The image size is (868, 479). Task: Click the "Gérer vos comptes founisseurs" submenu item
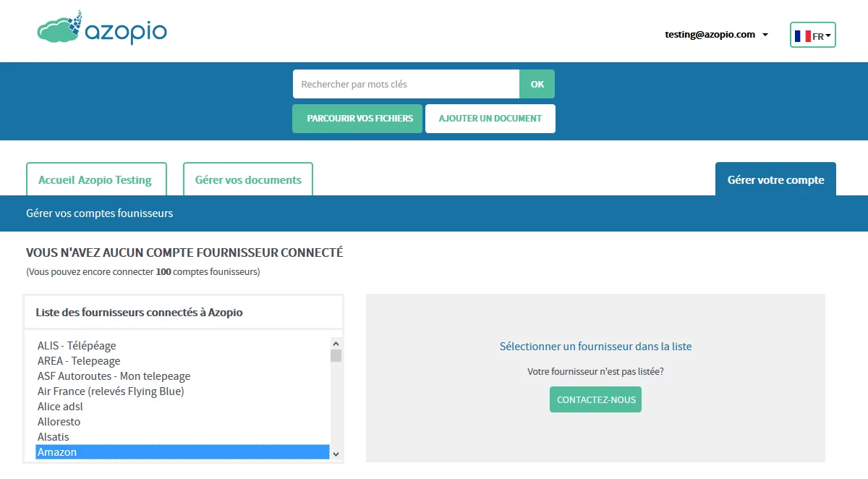pyautogui.click(x=100, y=213)
